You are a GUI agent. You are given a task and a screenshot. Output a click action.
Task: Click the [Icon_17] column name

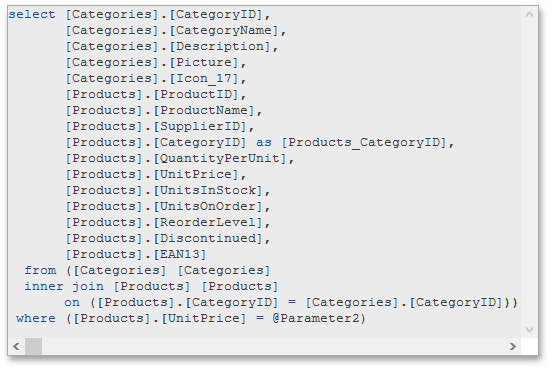click(204, 78)
